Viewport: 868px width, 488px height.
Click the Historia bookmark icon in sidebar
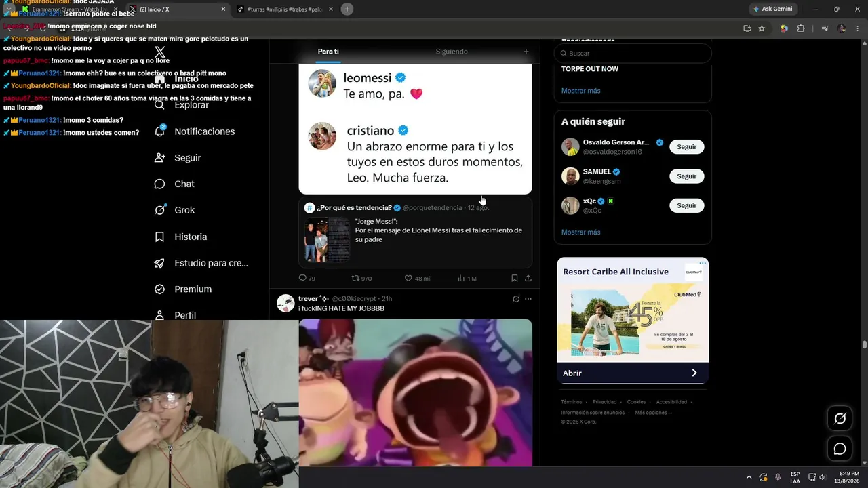click(160, 237)
